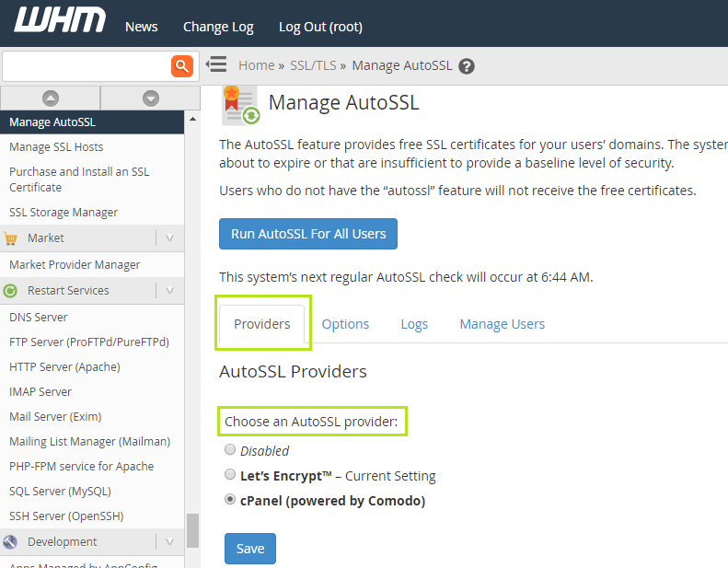Switch to the Providers tab
The height and width of the screenshot is (568, 728).
(x=262, y=324)
